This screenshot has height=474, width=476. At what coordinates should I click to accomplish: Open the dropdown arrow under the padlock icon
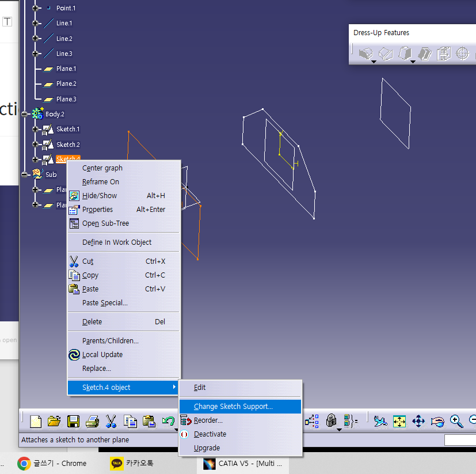339,430
